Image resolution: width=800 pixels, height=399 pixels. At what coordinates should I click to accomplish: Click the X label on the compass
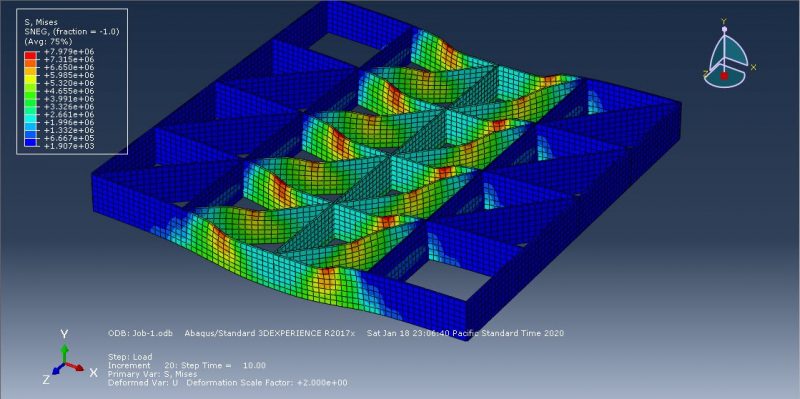tap(754, 67)
